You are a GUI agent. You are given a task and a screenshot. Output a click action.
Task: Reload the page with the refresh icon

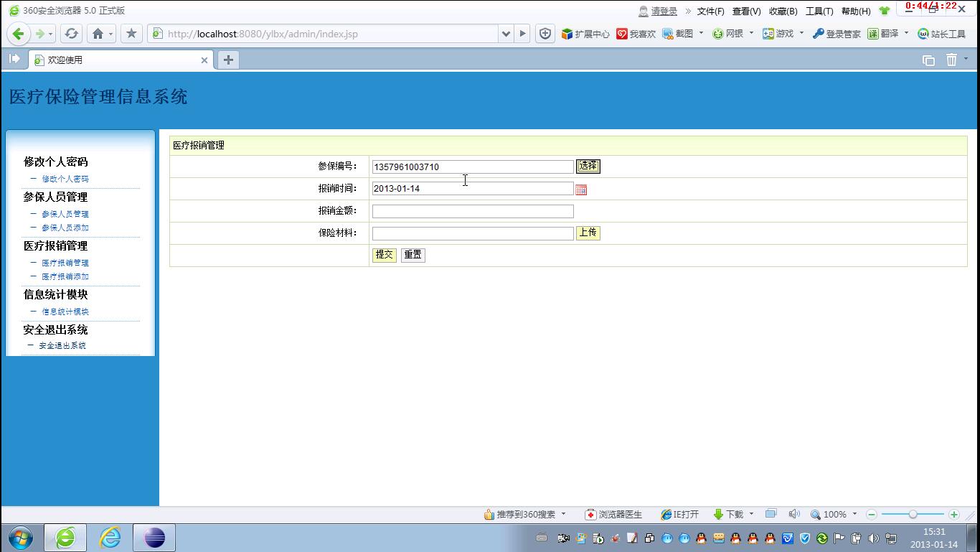(71, 34)
